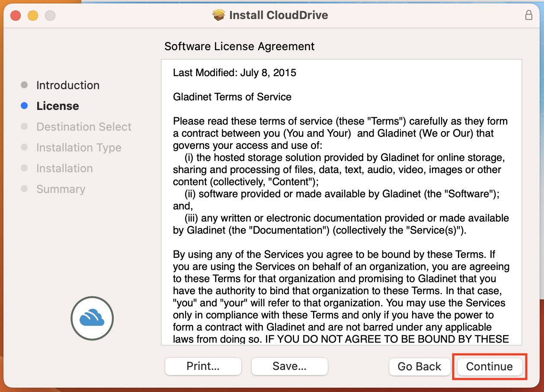Select the Destination Select step
This screenshot has width=544, height=392.
pos(84,127)
